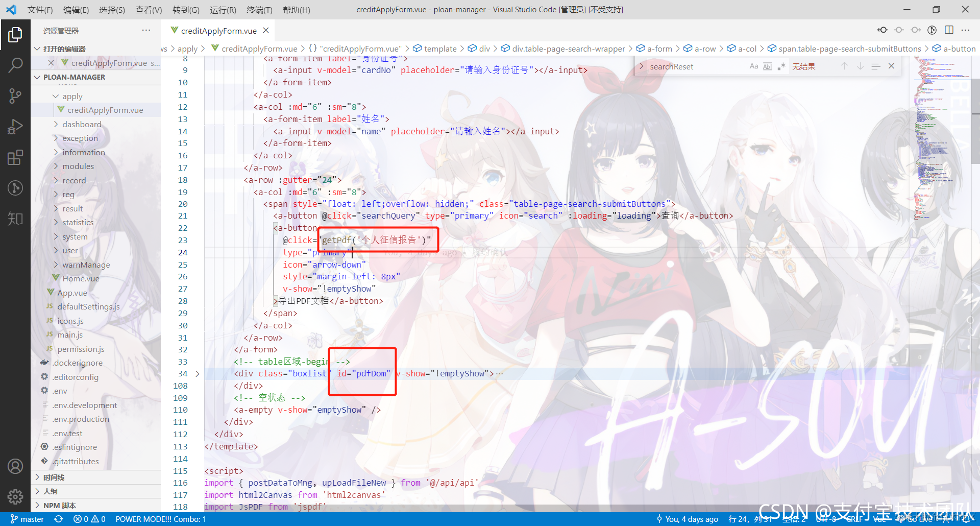980x526 pixels.
Task: Open the Accounts icon
Action: pos(15,466)
